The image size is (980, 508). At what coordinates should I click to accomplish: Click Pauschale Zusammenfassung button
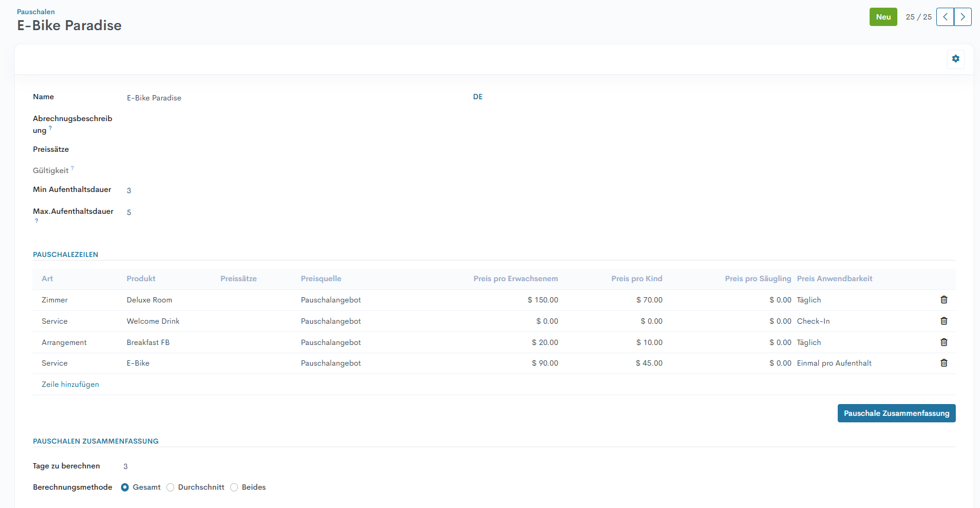[896, 413]
